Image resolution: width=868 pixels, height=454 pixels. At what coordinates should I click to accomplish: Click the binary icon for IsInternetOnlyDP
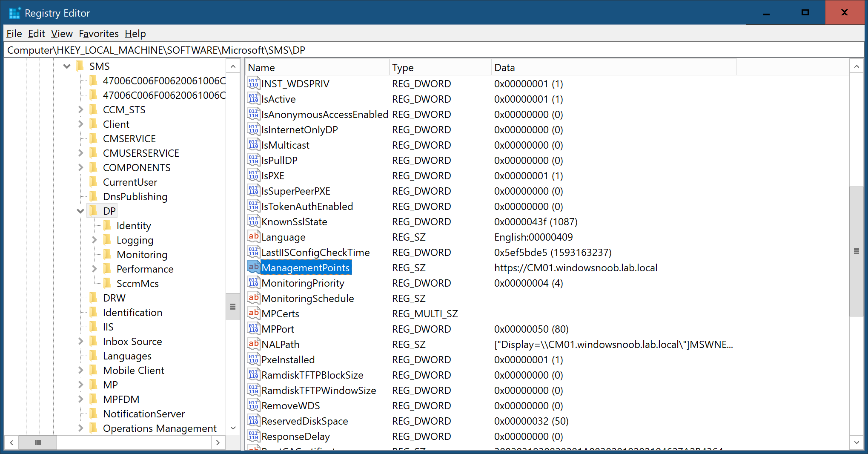pyautogui.click(x=254, y=129)
